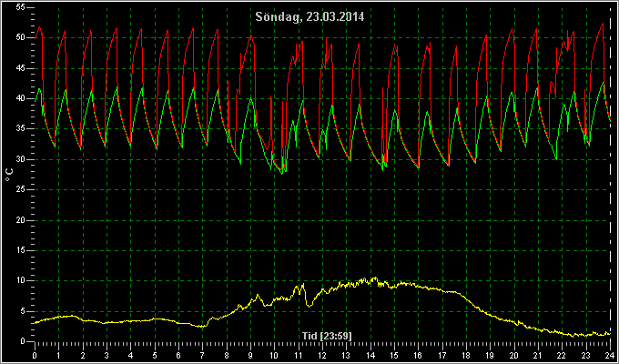Select hour 6 on the time axis

pos(178,355)
